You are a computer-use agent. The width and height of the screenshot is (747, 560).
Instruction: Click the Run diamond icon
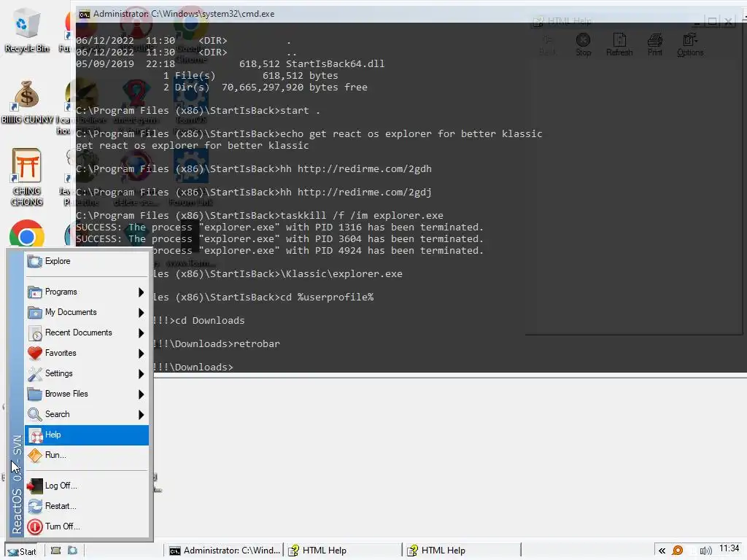(x=35, y=456)
